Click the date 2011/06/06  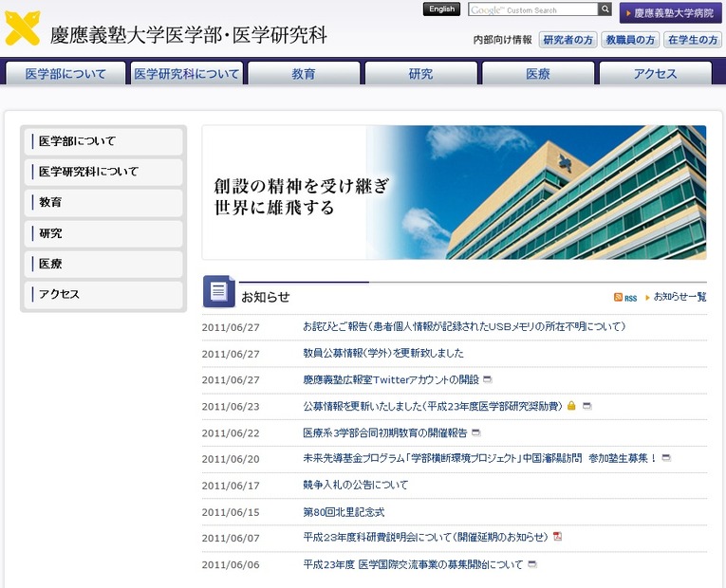pos(231,565)
